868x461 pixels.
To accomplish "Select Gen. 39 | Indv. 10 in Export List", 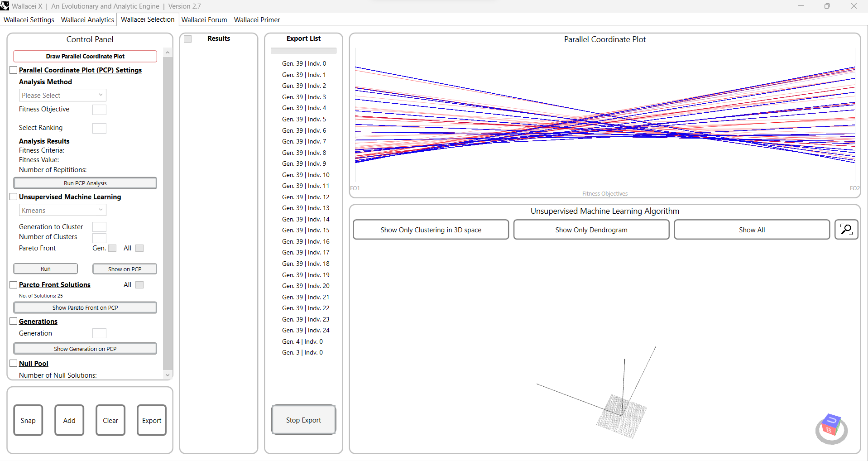I will pyautogui.click(x=306, y=175).
